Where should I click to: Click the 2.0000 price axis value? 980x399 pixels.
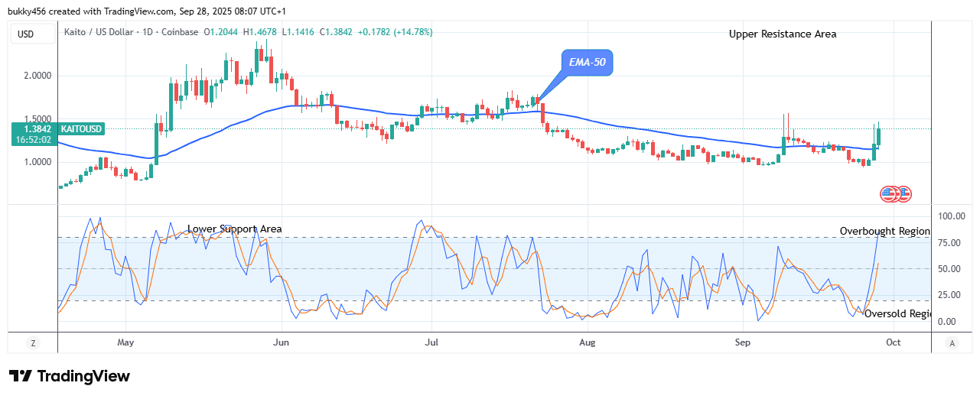pyautogui.click(x=37, y=76)
